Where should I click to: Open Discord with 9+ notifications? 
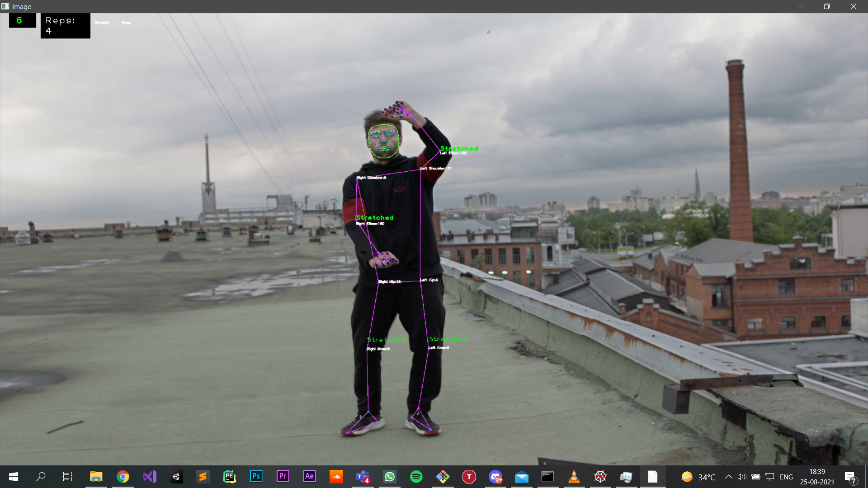tap(496, 477)
